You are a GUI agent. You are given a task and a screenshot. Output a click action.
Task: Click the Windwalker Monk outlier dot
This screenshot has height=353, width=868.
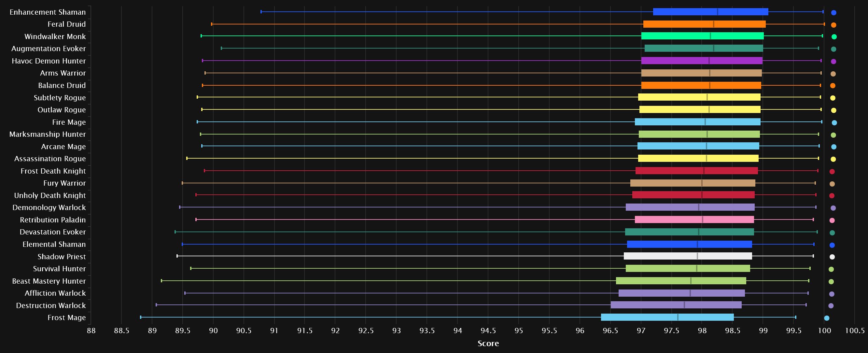[834, 36]
